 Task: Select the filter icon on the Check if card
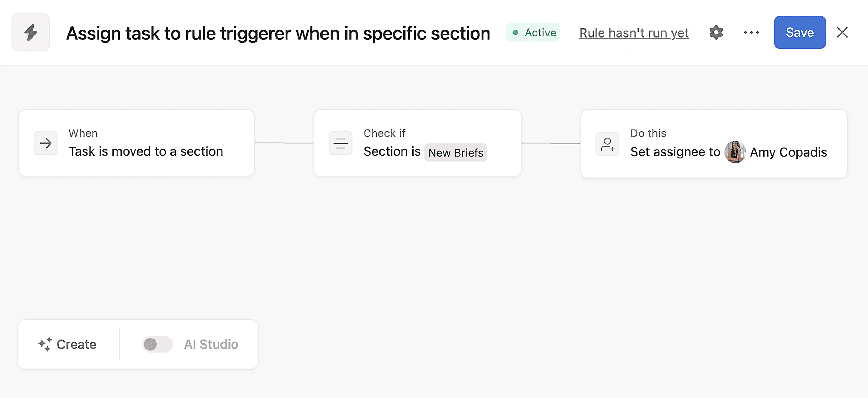340,143
